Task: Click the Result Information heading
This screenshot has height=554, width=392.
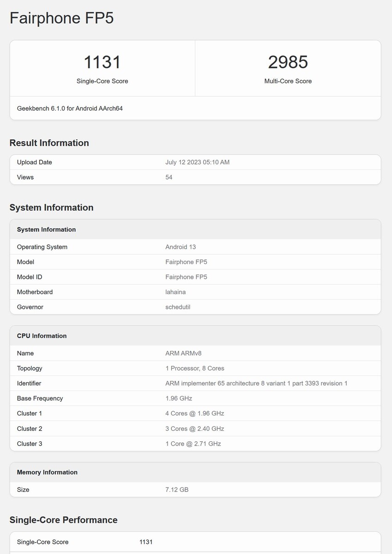Action: [49, 143]
